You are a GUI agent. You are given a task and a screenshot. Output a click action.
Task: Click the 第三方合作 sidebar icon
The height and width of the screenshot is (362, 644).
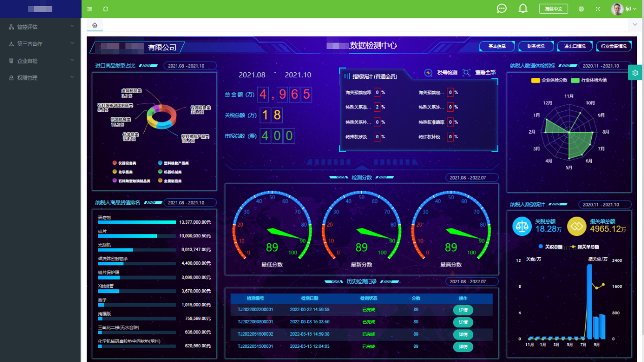coord(11,44)
